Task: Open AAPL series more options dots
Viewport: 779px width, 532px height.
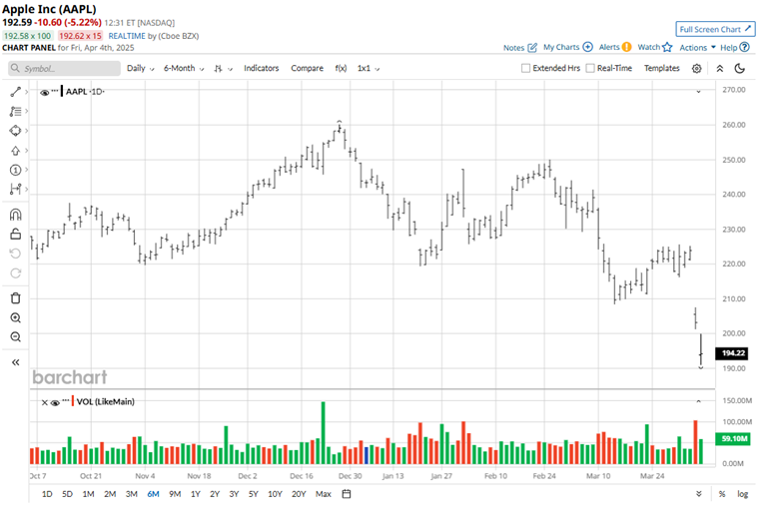Action: (55, 91)
